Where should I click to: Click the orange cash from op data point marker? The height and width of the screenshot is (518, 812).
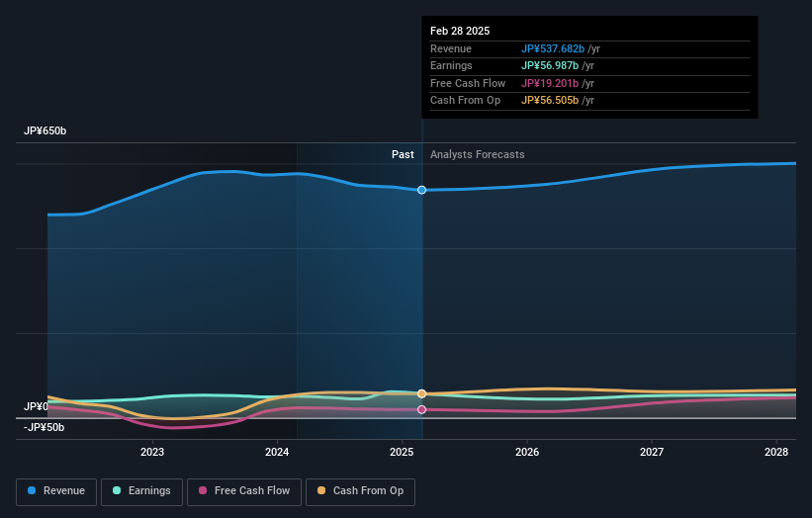pos(421,393)
